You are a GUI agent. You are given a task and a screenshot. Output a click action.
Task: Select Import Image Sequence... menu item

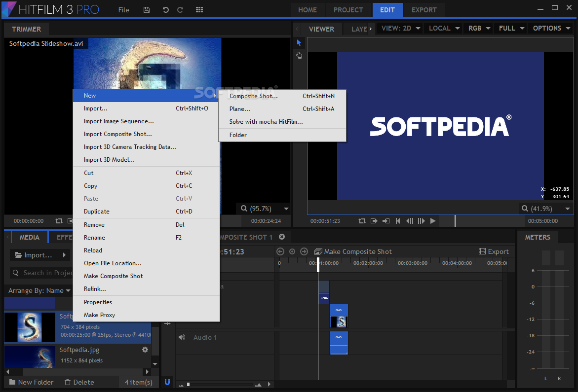point(146,121)
